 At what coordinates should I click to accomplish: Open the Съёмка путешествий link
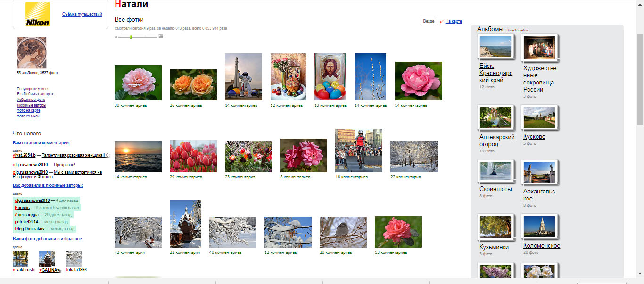[82, 14]
